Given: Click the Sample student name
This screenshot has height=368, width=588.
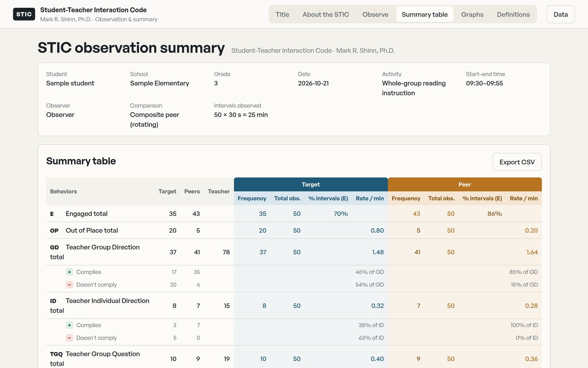Looking at the screenshot, I should 70,83.
